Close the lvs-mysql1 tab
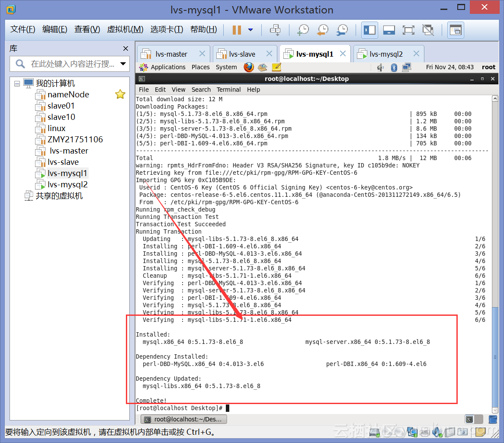This screenshot has width=504, height=443. [x=343, y=54]
